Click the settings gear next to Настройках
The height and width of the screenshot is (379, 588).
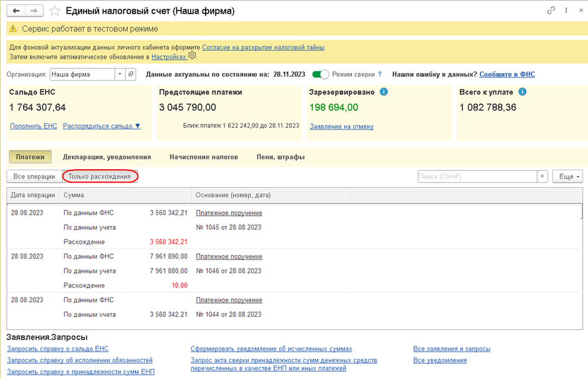click(x=192, y=56)
